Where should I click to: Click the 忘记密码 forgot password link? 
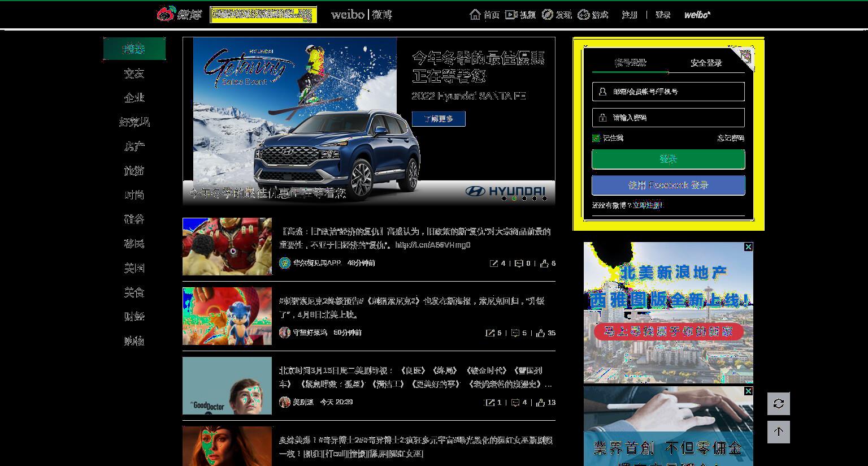(731, 138)
